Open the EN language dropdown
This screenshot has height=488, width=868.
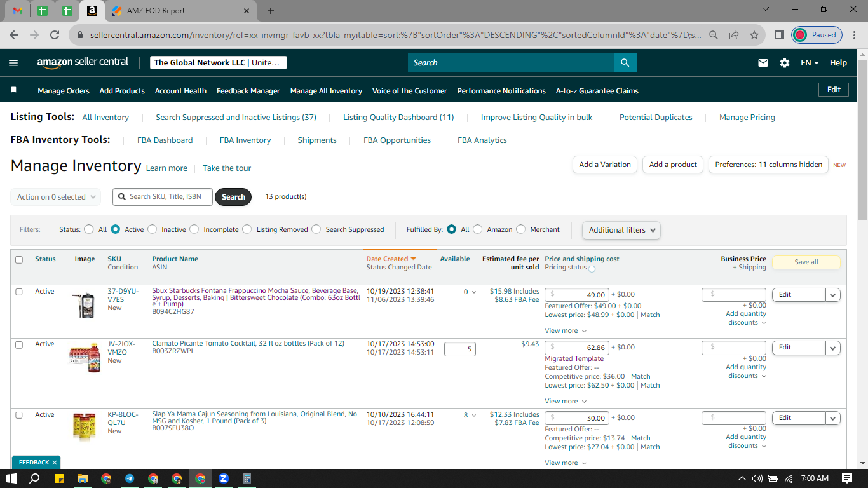pyautogui.click(x=809, y=63)
